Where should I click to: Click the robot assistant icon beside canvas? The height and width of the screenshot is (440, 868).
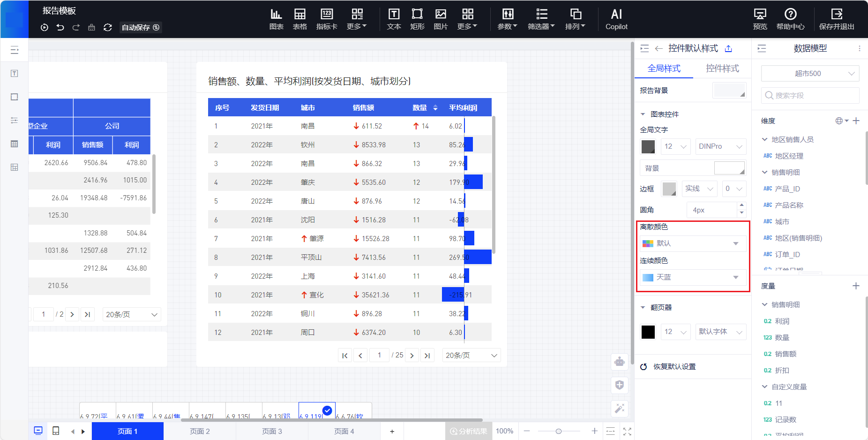click(x=620, y=362)
